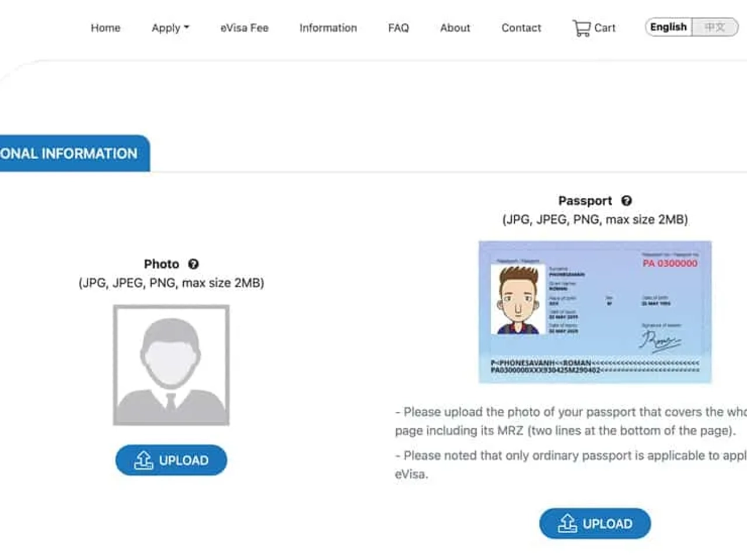Open the eVisa Fee page
The height and width of the screenshot is (560, 747).
pos(244,27)
